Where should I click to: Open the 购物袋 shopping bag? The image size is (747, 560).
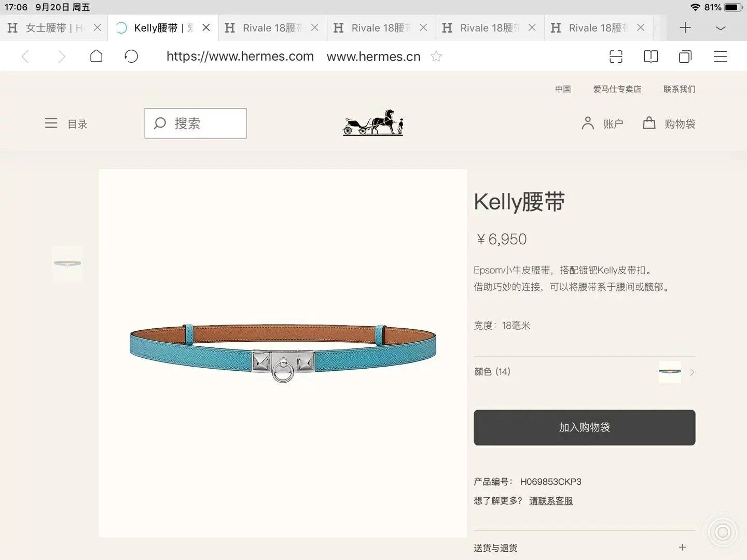(669, 123)
